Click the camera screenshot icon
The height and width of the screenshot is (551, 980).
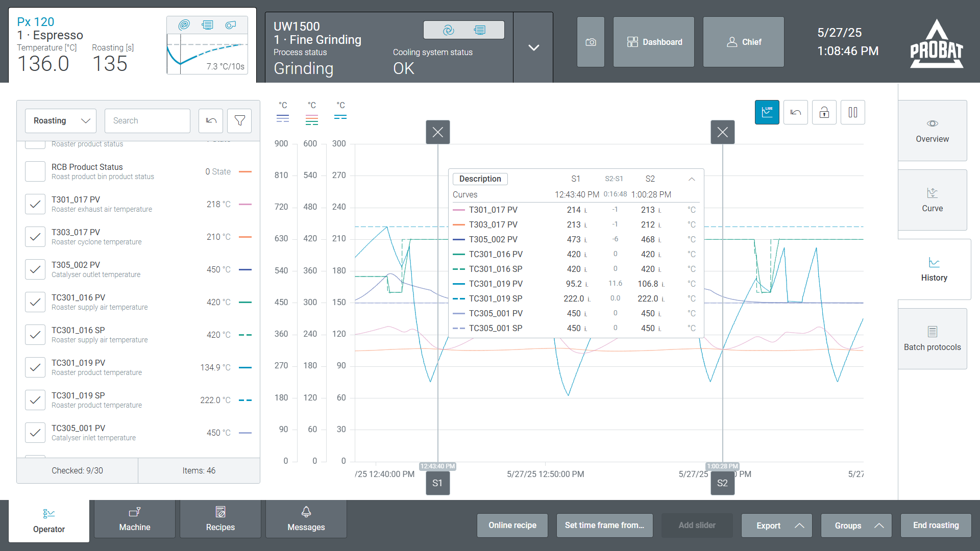(x=591, y=42)
